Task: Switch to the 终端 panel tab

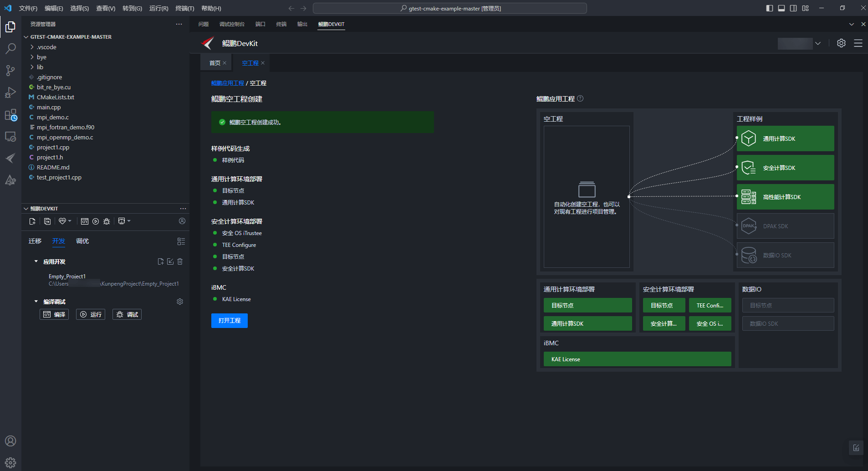Action: coord(281,24)
